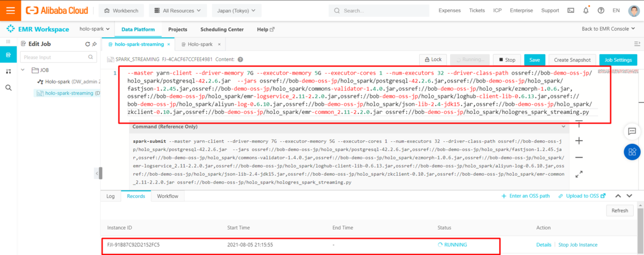This screenshot has height=255, width=644.
Task: Open Job Settings
Action: click(618, 60)
